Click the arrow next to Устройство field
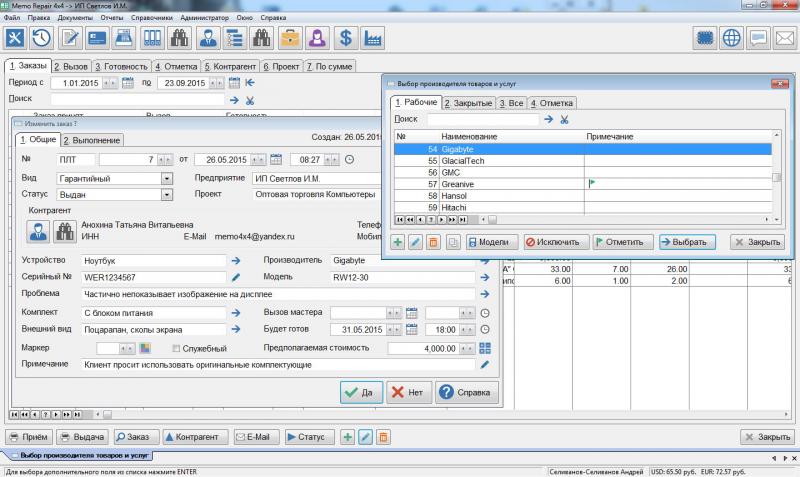Image resolution: width=800 pixels, height=477 pixels. [236, 261]
